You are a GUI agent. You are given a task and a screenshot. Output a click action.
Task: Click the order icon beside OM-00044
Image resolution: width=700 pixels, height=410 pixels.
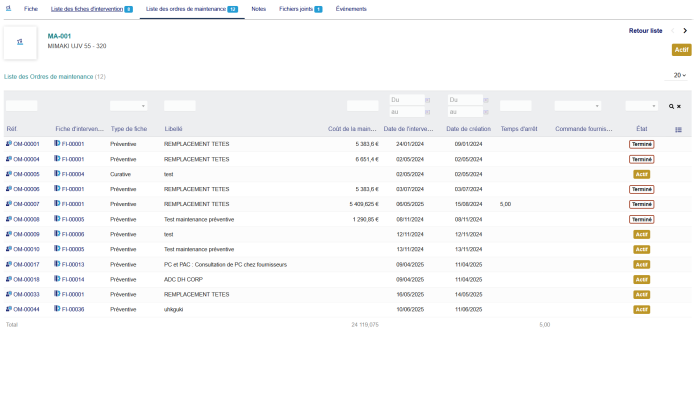pyautogui.click(x=9, y=309)
